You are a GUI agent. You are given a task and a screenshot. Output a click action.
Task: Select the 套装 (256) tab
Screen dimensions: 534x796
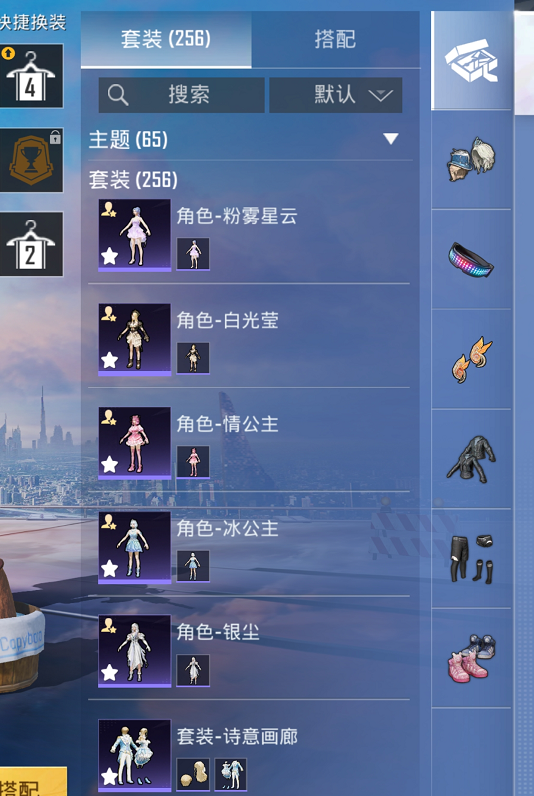[166, 39]
